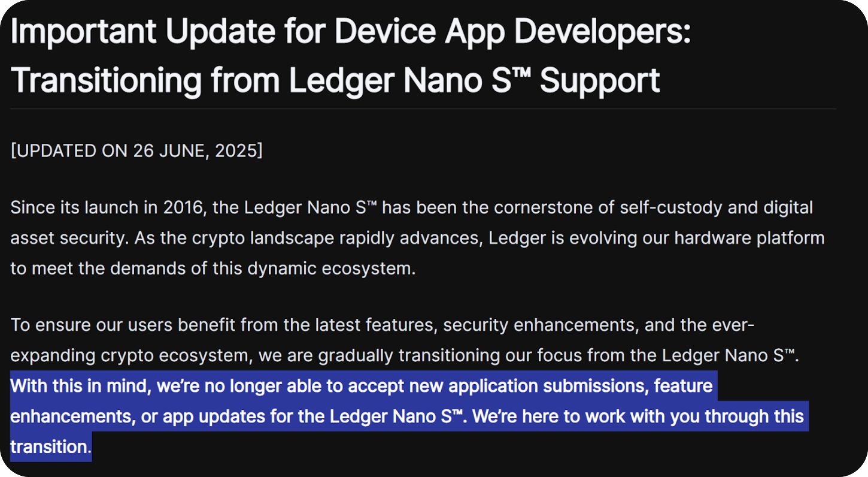
Task: Click the words "hardware platform" in the first paragraph
Action: (749, 238)
